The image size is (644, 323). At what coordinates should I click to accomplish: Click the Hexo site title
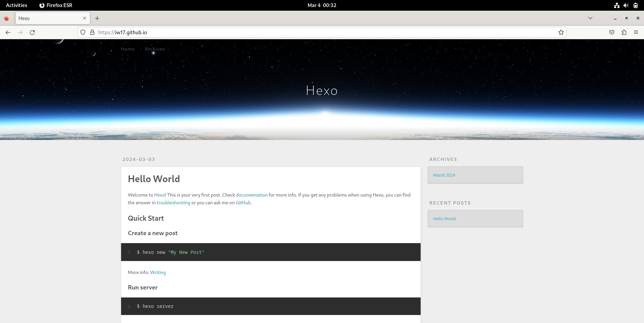tap(322, 91)
